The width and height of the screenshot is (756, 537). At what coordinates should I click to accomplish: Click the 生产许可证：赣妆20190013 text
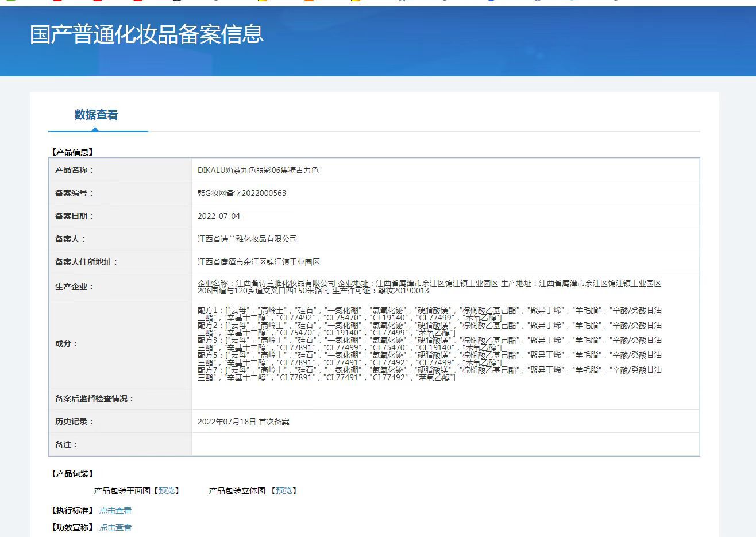380,291
